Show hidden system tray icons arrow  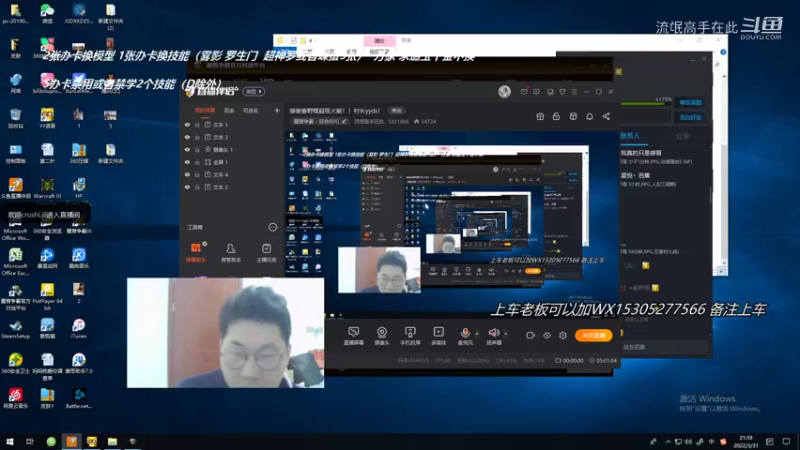pos(668,442)
